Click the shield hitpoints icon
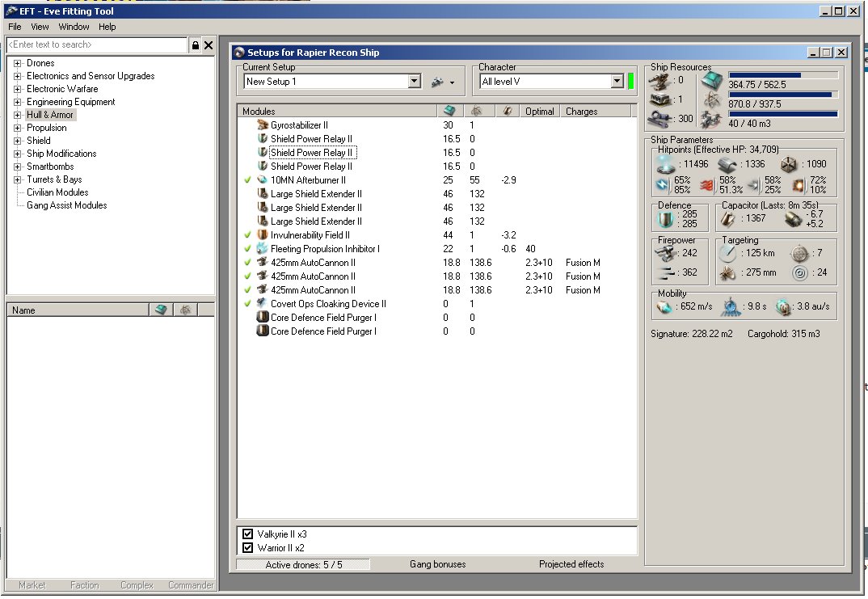Image resolution: width=868 pixels, height=599 pixels. (666, 164)
